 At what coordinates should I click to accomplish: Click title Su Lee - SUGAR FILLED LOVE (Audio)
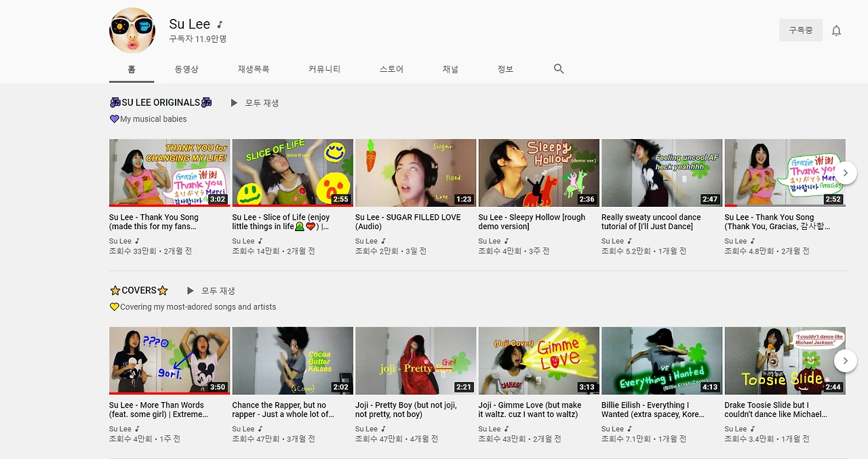[408, 222]
